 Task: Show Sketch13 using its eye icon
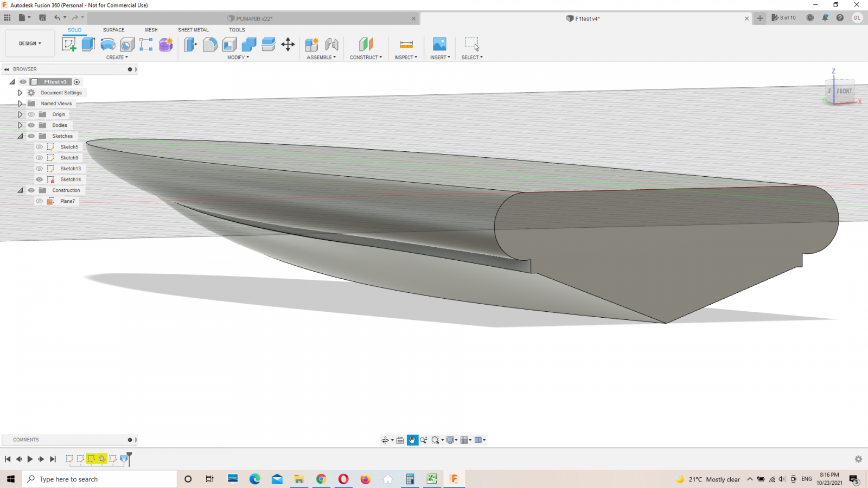[x=40, y=169]
